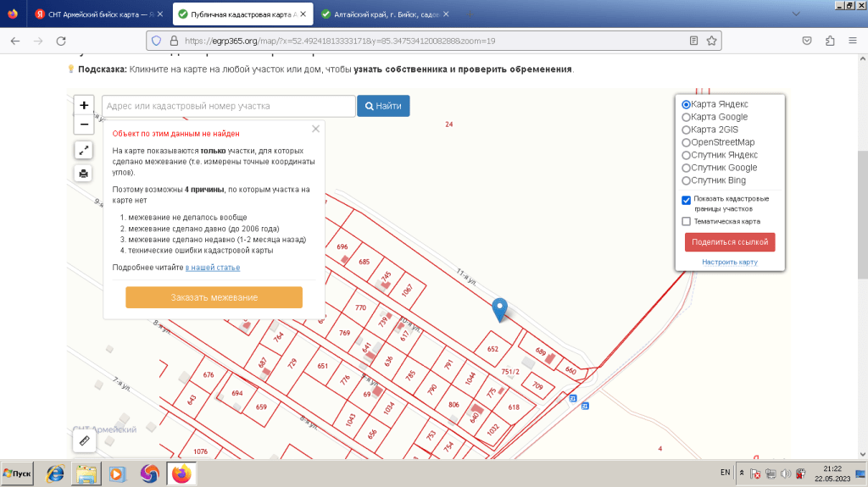Open media player from taskbar

coord(117,473)
